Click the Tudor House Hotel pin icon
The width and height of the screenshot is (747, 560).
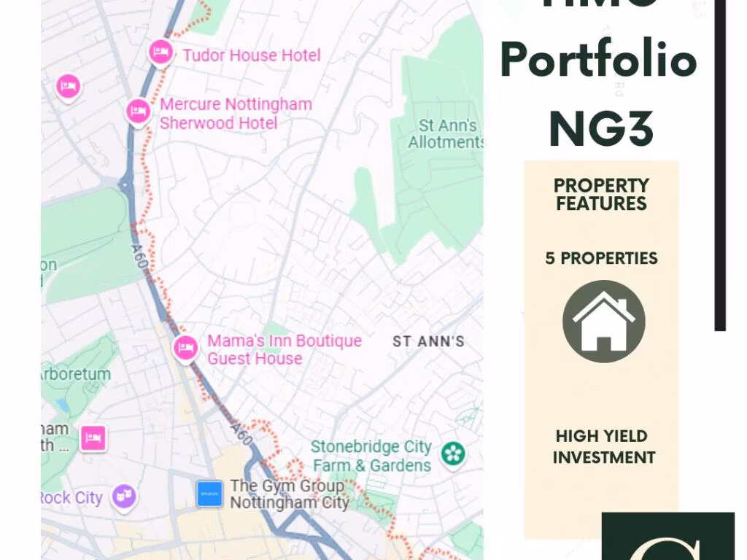161,52
